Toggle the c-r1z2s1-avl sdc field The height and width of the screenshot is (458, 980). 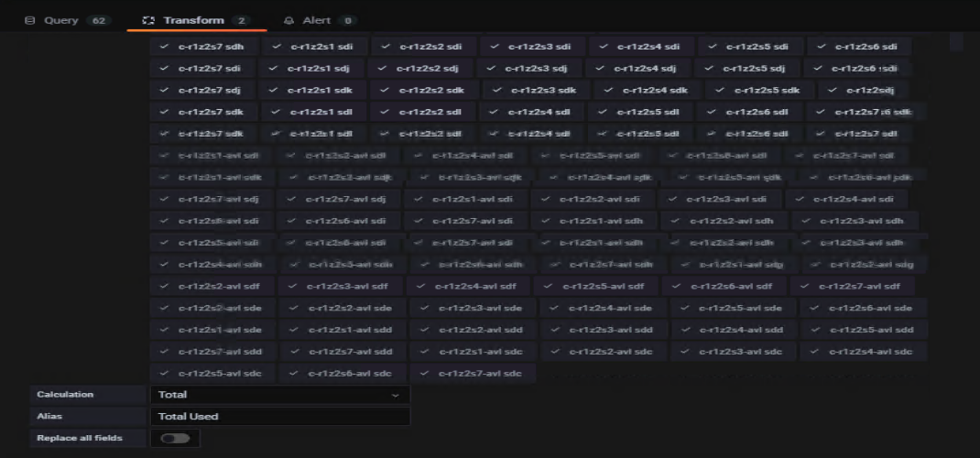[474, 352]
